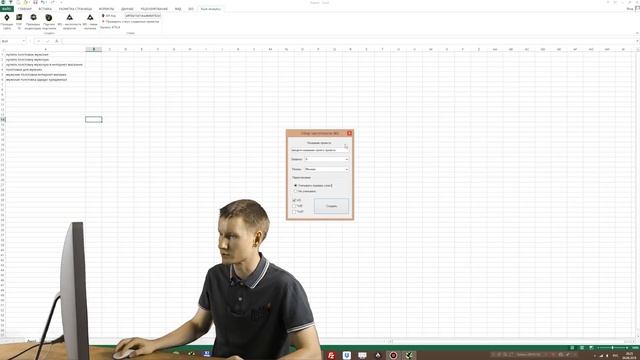Viewport: 640px width, 360px height.
Task: Click the project name input field in dialog
Action: 320,150
